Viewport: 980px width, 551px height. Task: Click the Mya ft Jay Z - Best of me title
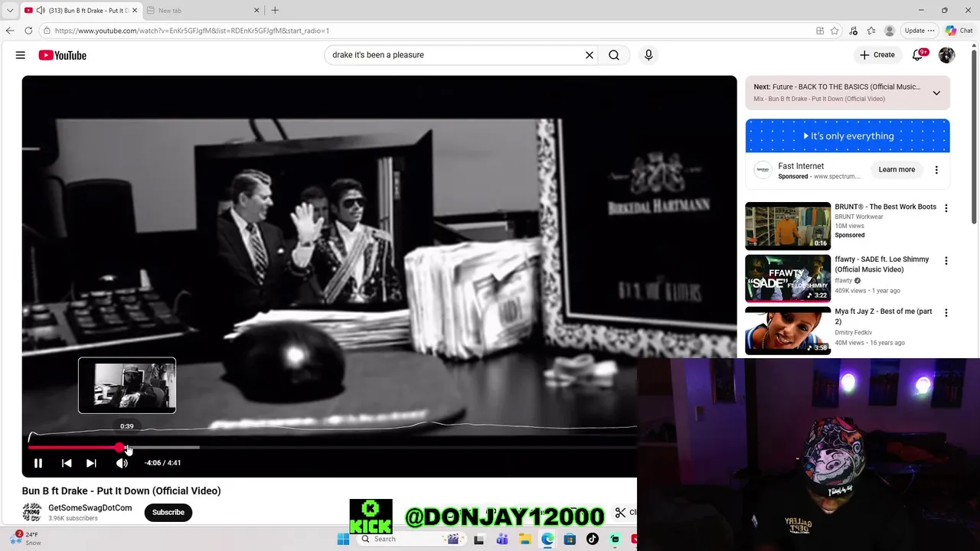(x=884, y=317)
